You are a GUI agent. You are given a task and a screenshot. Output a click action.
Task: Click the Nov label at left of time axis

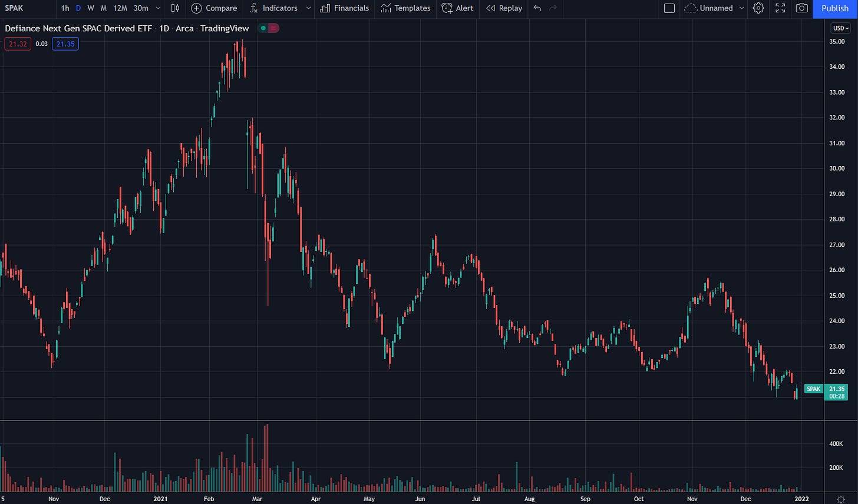coord(54,499)
